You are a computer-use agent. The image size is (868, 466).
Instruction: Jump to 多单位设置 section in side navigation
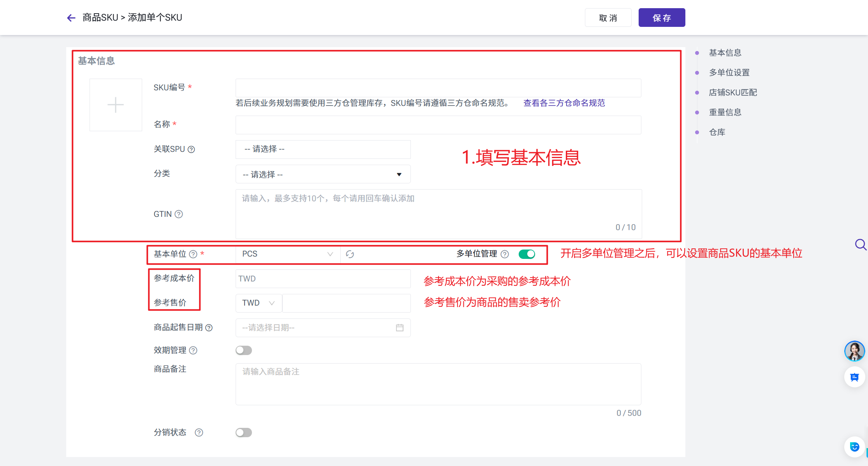pyautogui.click(x=729, y=72)
